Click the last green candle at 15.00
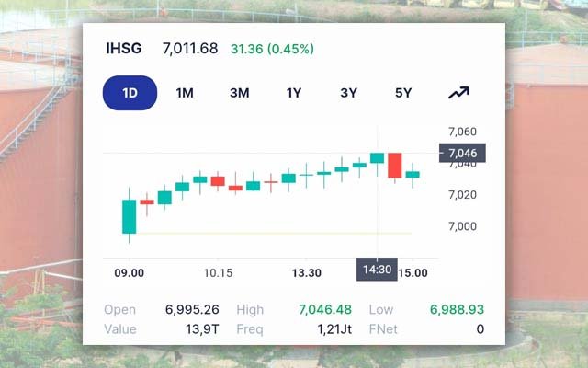Viewport: 588px width, 368px height. (x=413, y=174)
